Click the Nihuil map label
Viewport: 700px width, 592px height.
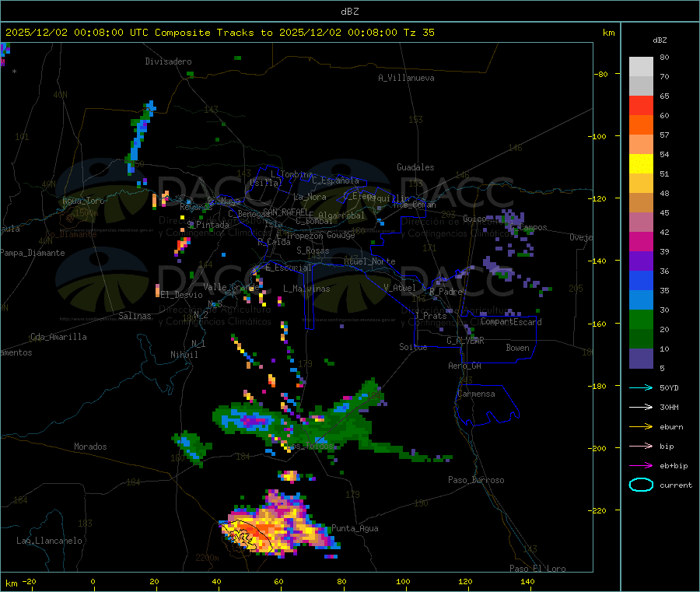(184, 355)
